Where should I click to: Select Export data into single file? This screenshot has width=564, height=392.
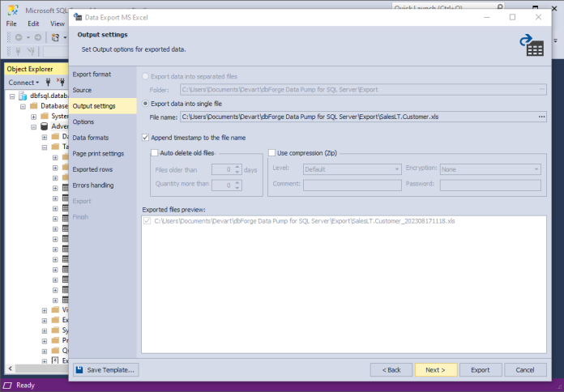click(146, 104)
